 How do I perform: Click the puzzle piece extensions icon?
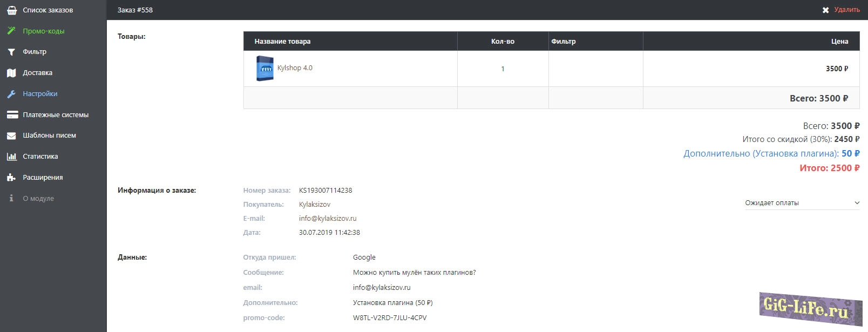[11, 178]
